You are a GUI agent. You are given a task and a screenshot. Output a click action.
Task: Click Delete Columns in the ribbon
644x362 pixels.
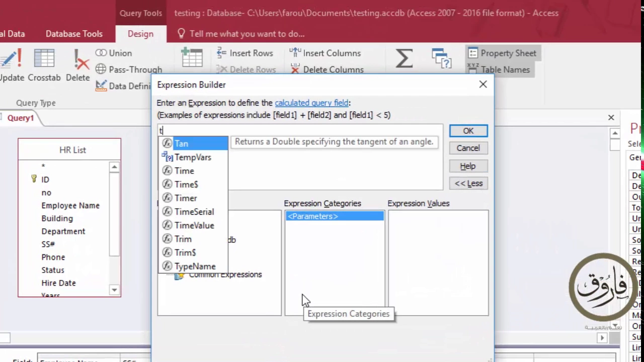tap(327, 69)
